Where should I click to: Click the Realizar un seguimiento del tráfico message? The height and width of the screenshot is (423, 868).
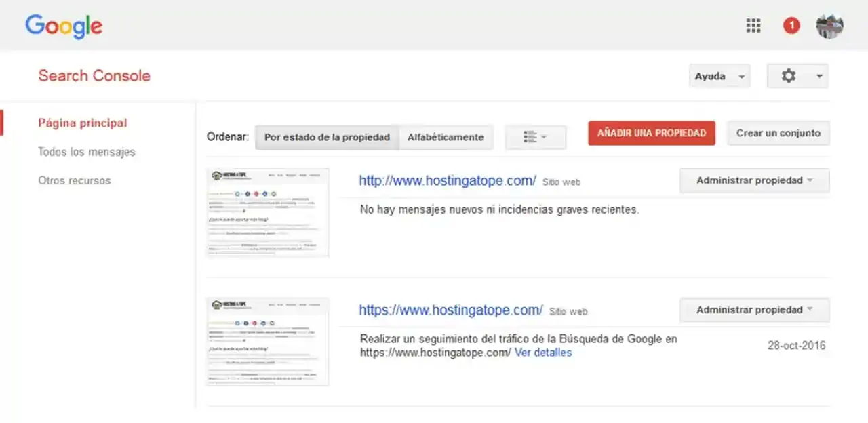519,346
